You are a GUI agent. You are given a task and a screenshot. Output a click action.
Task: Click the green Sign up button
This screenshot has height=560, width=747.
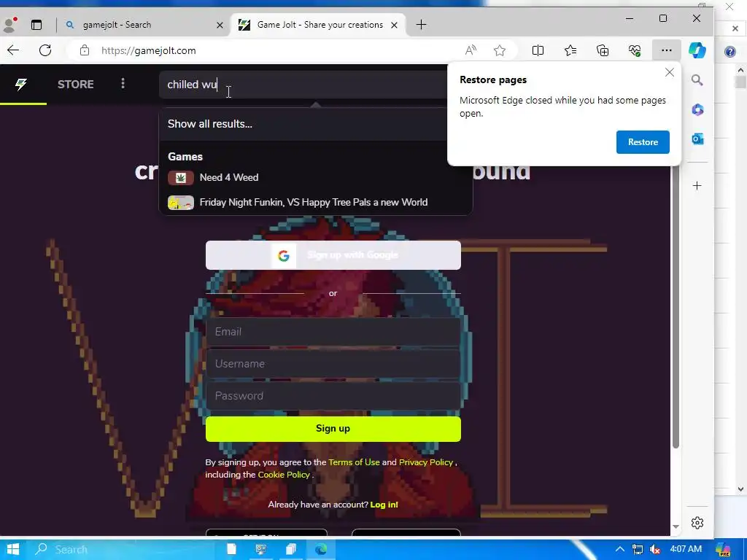coord(333,429)
